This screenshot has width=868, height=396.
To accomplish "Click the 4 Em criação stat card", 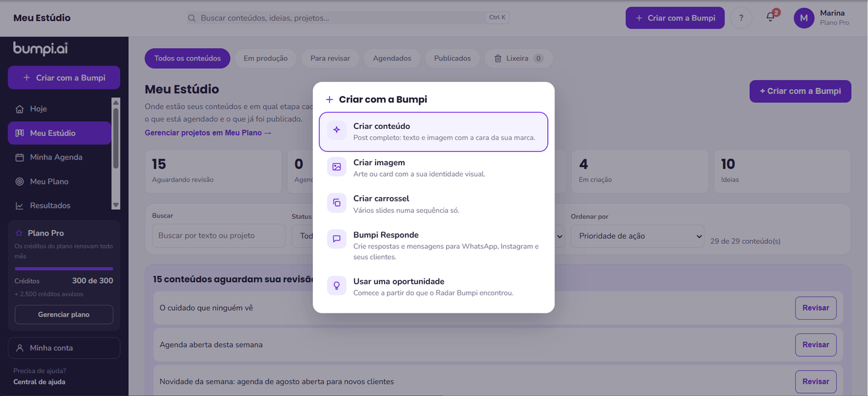I will click(x=640, y=172).
